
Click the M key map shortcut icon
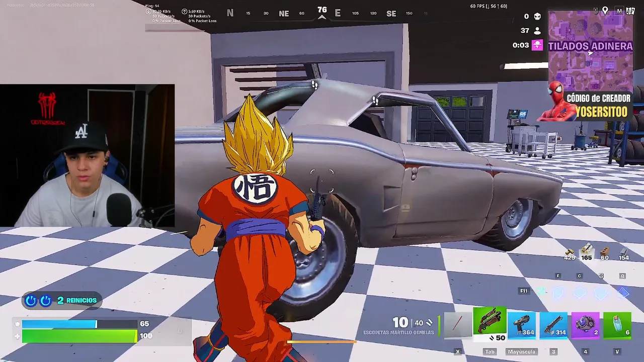point(619,11)
